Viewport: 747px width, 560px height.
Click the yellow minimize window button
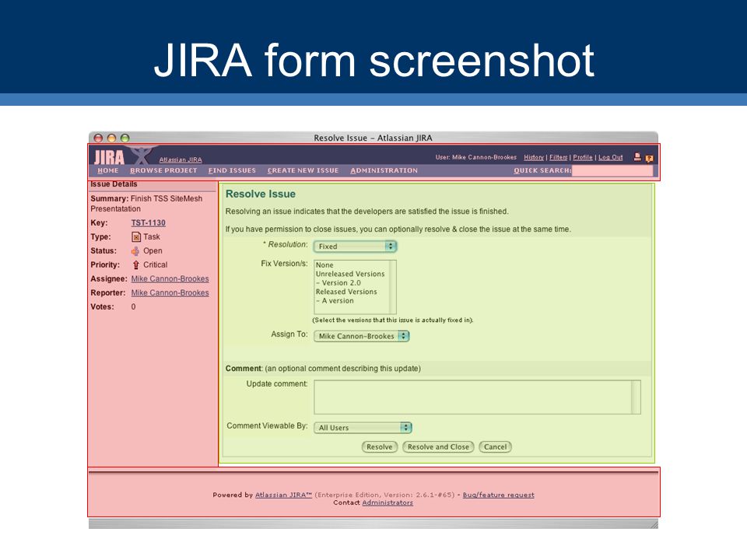pyautogui.click(x=111, y=138)
